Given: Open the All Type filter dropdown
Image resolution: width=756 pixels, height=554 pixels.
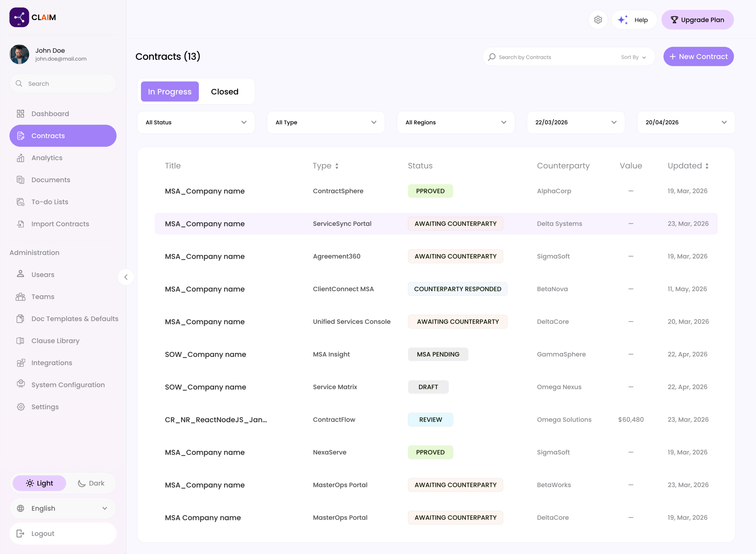Looking at the screenshot, I should pos(326,122).
